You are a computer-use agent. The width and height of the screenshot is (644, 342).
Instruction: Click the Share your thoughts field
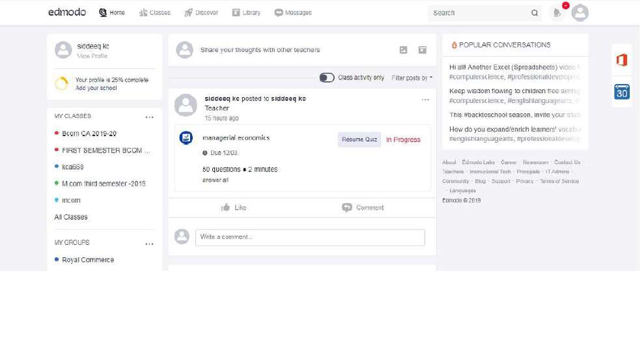[x=260, y=50]
